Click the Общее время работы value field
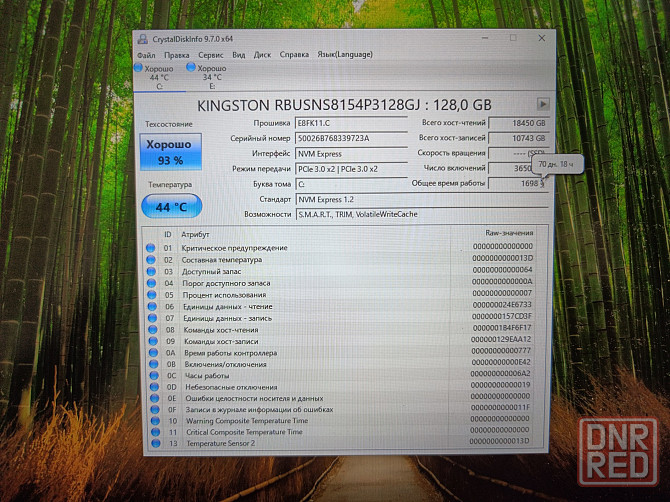 coord(517,183)
